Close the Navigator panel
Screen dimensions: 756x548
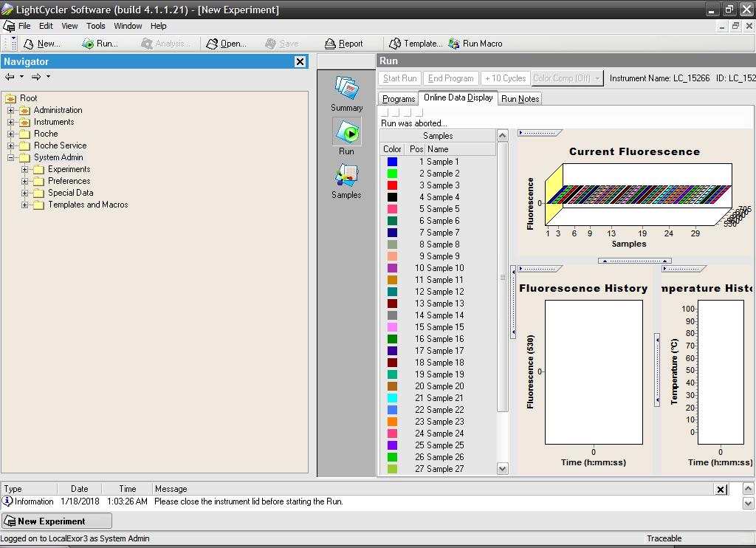[300, 62]
